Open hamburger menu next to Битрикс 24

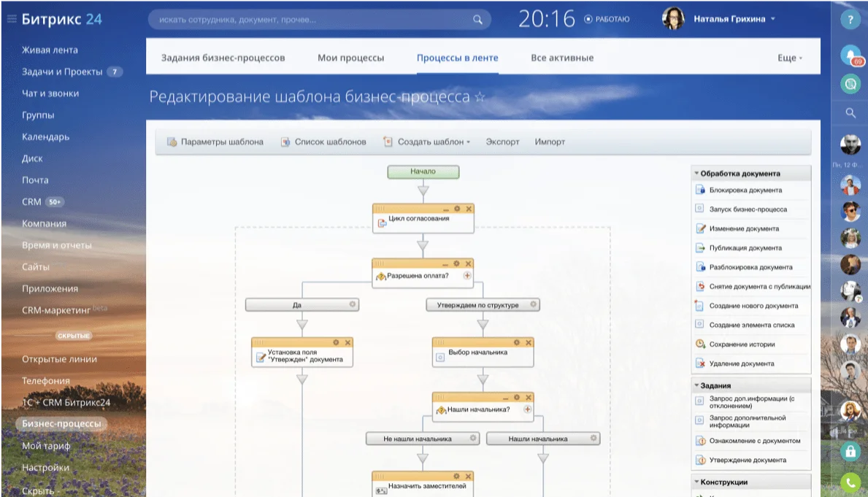pyautogui.click(x=11, y=20)
